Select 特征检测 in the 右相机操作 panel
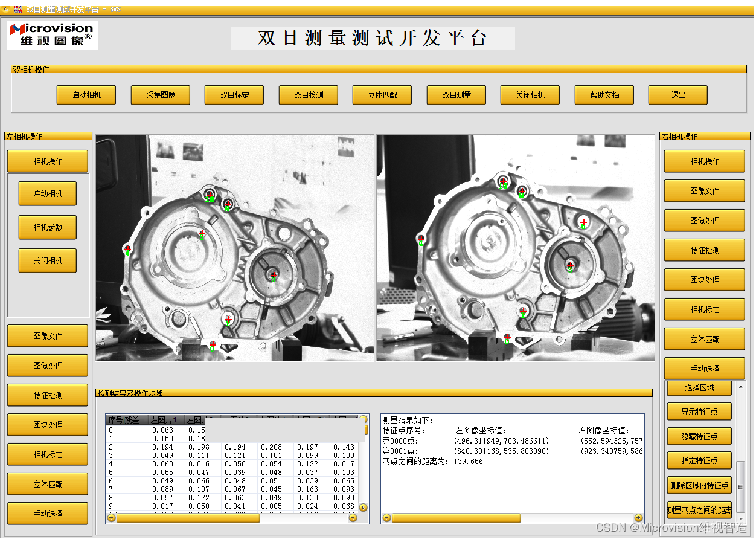The width and height of the screenshot is (756, 539). pyautogui.click(x=705, y=250)
